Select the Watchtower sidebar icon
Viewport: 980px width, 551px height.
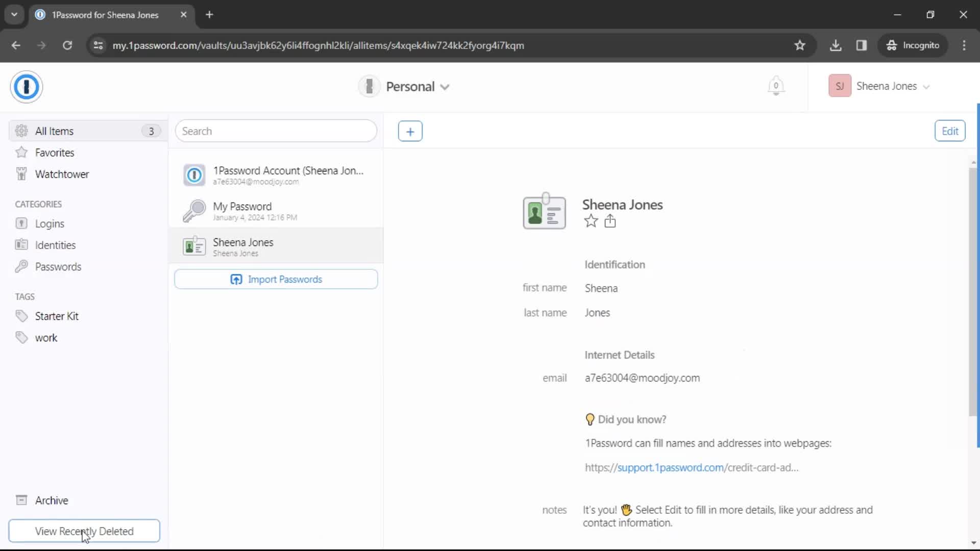pos(21,174)
